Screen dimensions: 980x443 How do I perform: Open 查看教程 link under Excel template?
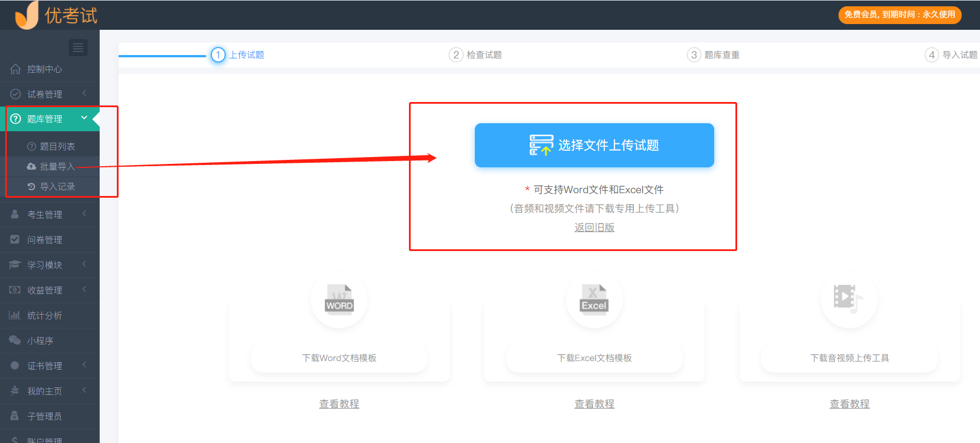(x=594, y=404)
